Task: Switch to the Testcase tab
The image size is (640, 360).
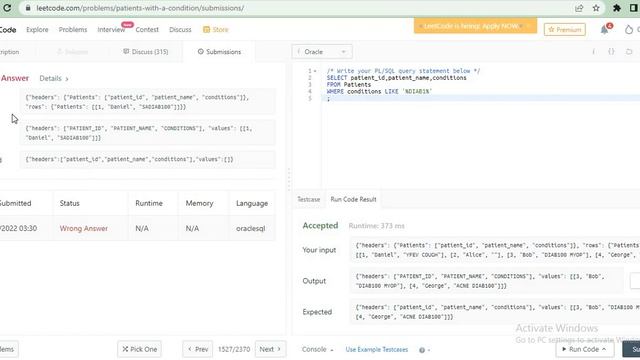Action: point(309,200)
